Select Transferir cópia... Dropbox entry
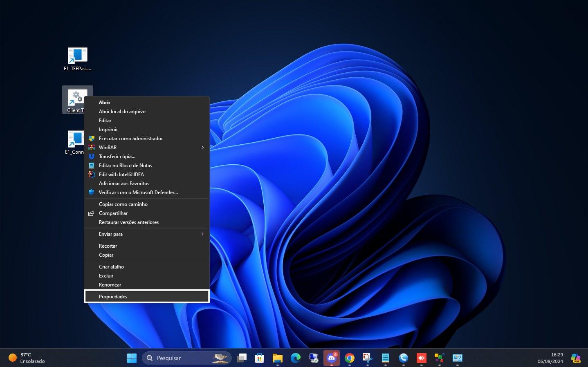The width and height of the screenshot is (588, 367). (x=147, y=157)
